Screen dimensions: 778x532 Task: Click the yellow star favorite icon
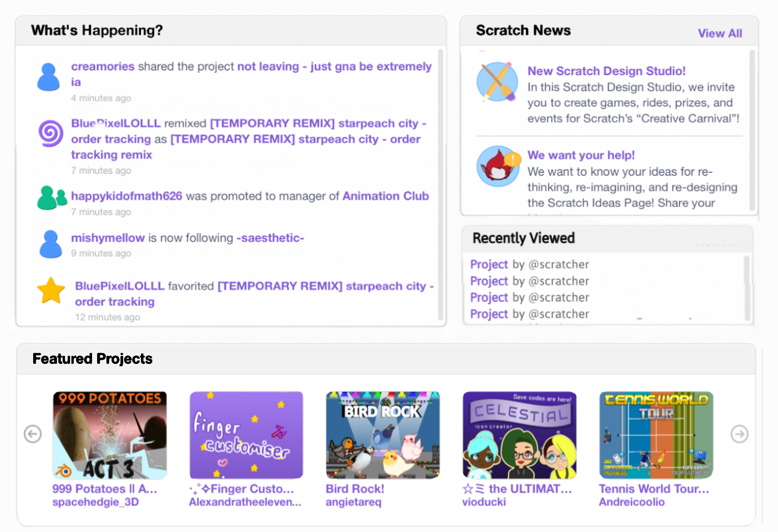(x=51, y=291)
